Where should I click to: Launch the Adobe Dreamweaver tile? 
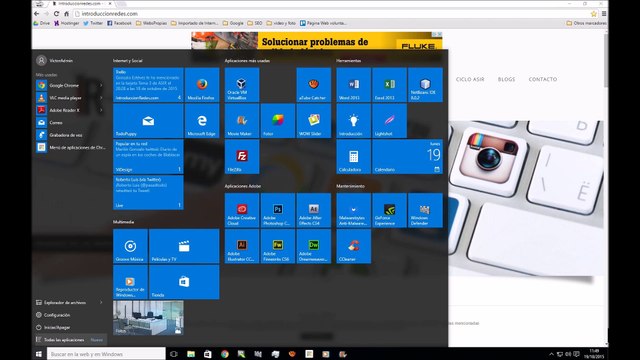click(313, 246)
